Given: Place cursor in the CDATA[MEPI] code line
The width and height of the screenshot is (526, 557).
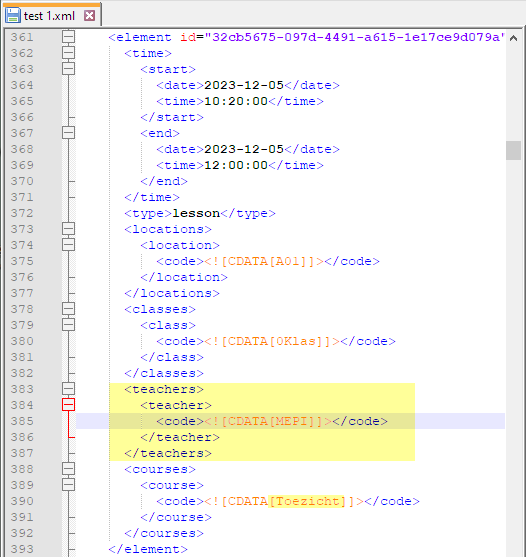Looking at the screenshot, I should click(x=290, y=421).
